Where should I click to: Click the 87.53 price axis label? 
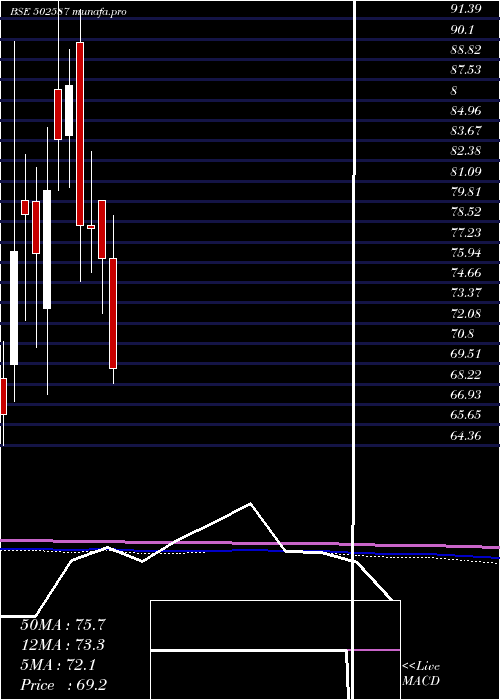click(466, 70)
